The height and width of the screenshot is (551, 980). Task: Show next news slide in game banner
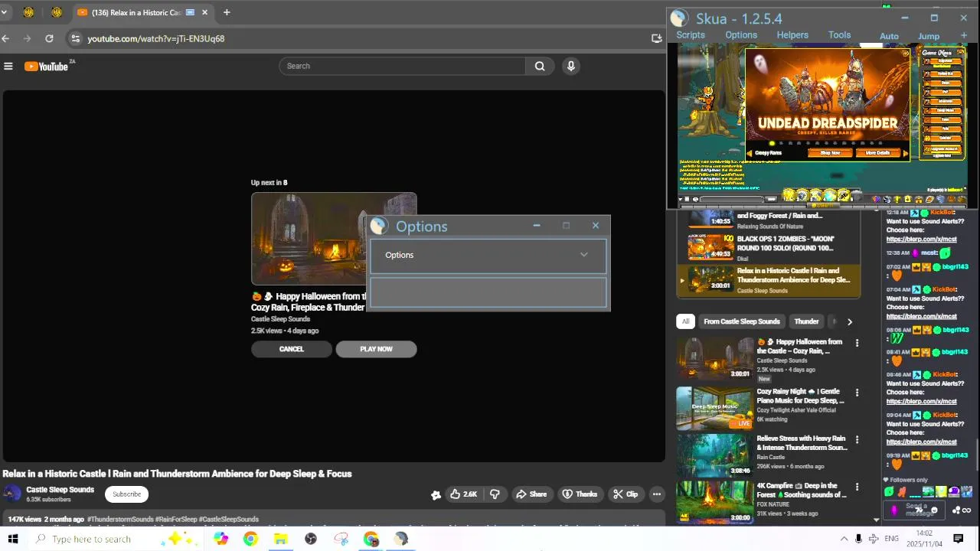pyautogui.click(x=905, y=154)
